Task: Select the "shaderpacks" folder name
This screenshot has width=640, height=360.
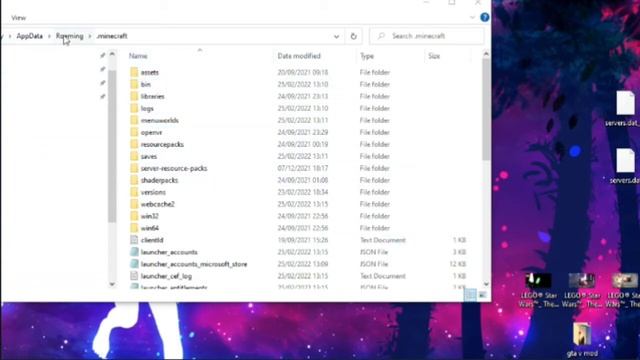Action: [159, 180]
